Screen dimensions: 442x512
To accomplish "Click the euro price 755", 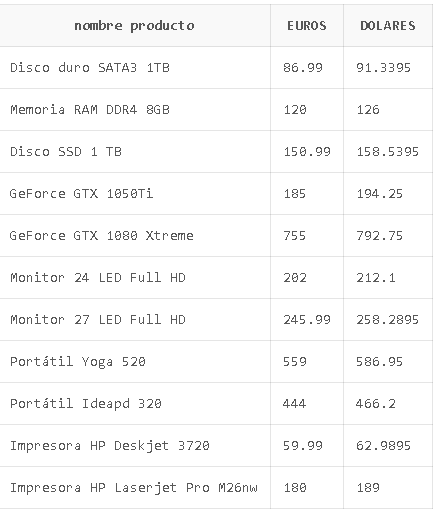I will pyautogui.click(x=294, y=236).
